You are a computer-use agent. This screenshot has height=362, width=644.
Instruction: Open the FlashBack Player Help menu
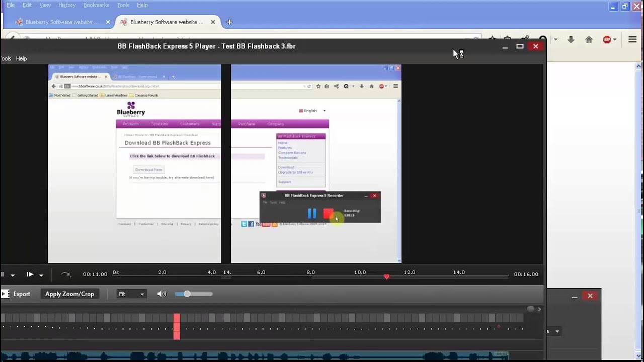pos(21,59)
